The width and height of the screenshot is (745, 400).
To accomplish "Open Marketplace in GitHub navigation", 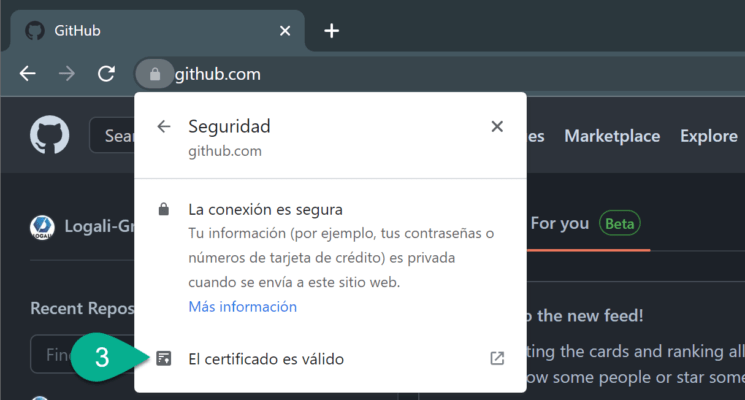I will (612, 136).
